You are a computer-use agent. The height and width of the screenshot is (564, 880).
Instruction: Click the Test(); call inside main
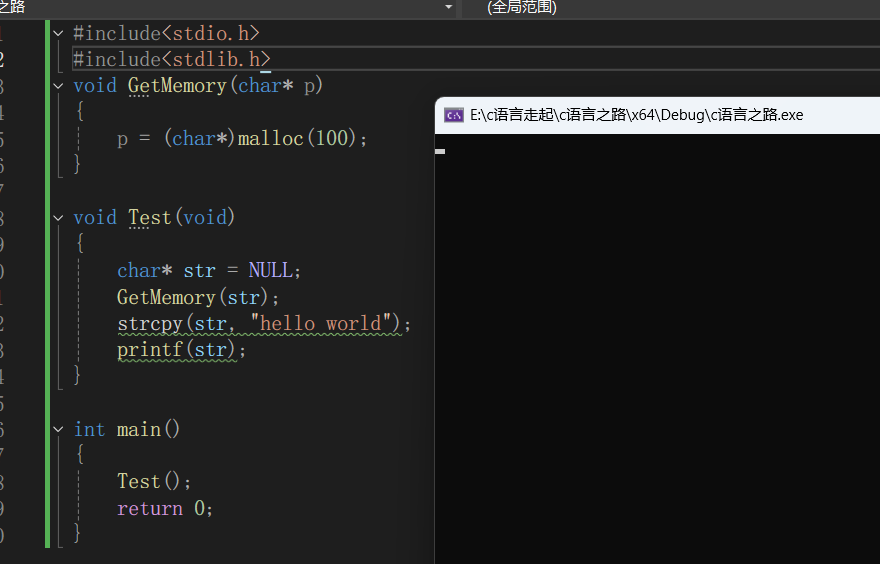click(154, 482)
